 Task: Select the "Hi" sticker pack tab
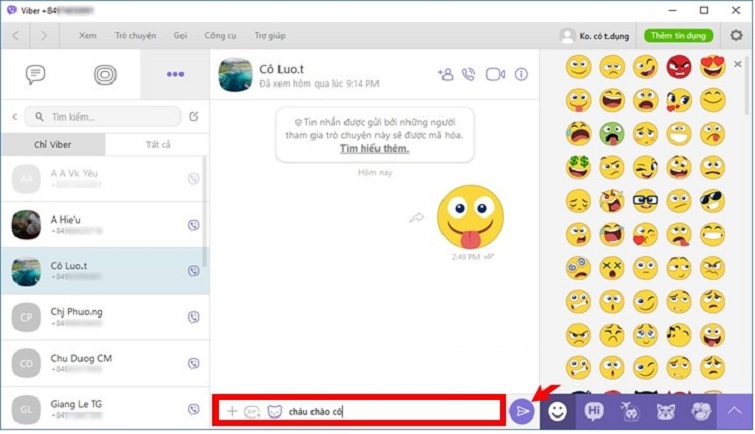594,410
